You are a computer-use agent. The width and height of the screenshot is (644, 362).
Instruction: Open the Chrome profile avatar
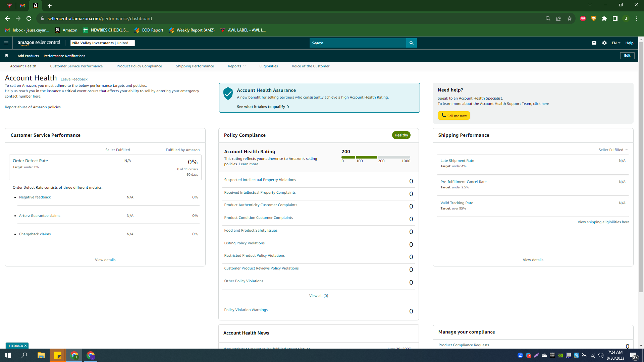pyautogui.click(x=626, y=18)
